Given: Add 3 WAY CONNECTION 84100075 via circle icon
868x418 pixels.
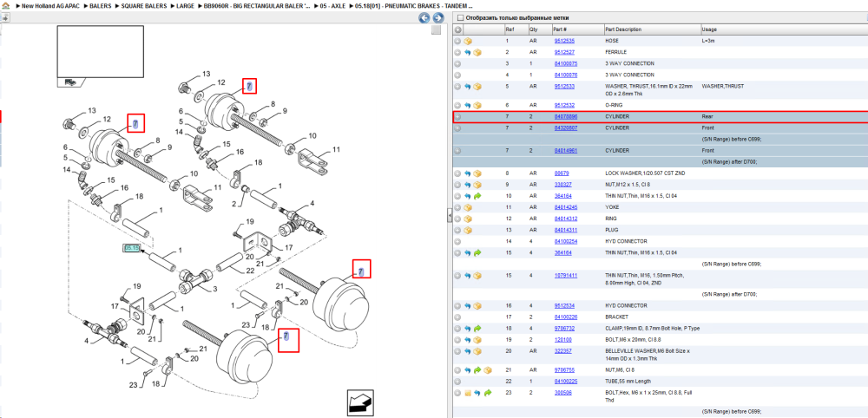Looking at the screenshot, I should (x=457, y=63).
